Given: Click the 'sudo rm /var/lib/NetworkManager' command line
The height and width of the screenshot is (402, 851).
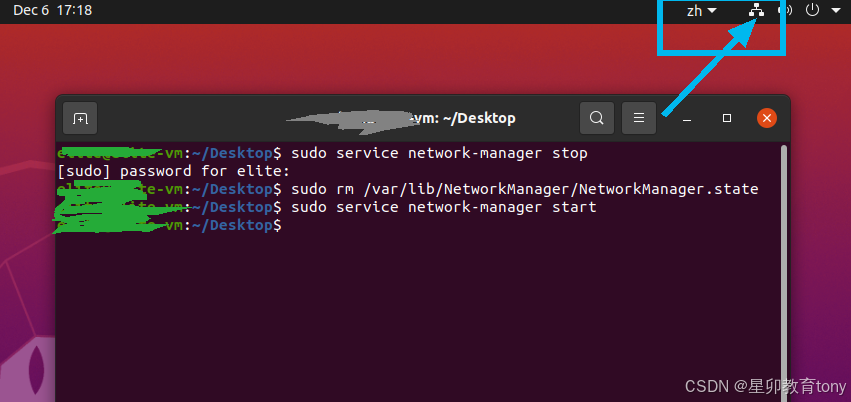Looking at the screenshot, I should [x=525, y=189].
